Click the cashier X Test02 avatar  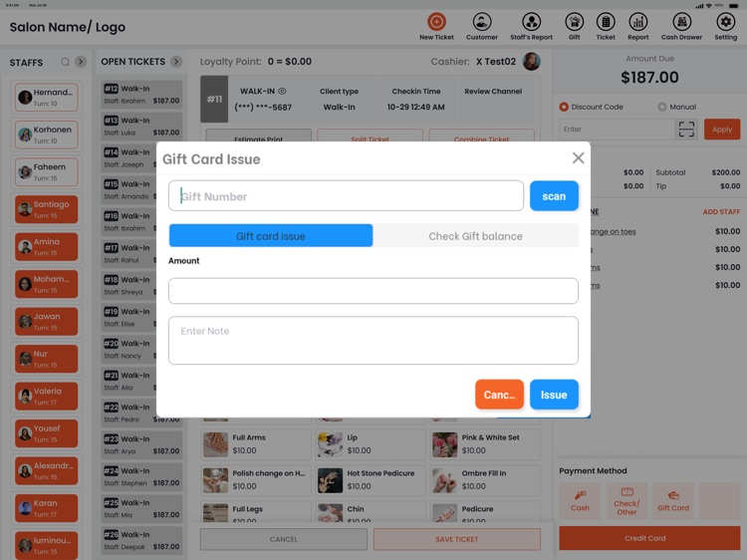pyautogui.click(x=531, y=62)
